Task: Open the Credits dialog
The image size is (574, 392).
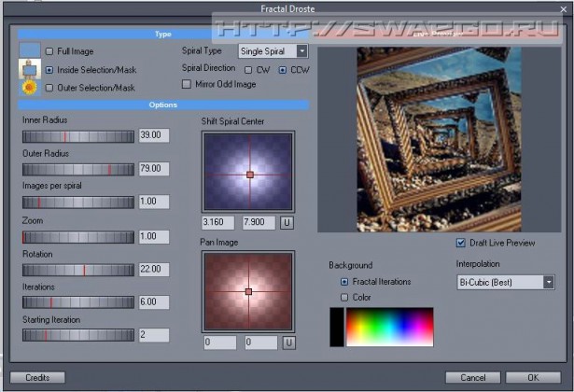Action: click(x=37, y=378)
